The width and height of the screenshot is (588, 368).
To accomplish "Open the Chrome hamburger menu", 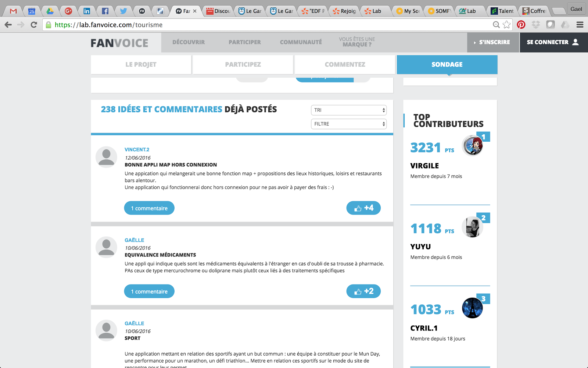I will (x=580, y=25).
